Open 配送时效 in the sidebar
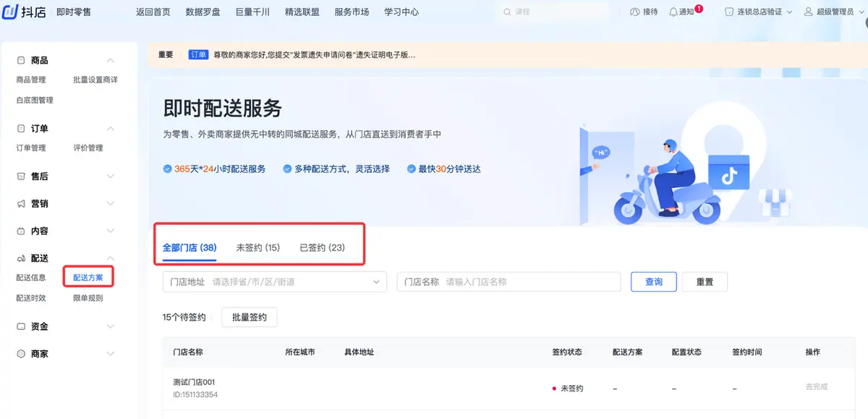868x419 pixels. [31, 298]
